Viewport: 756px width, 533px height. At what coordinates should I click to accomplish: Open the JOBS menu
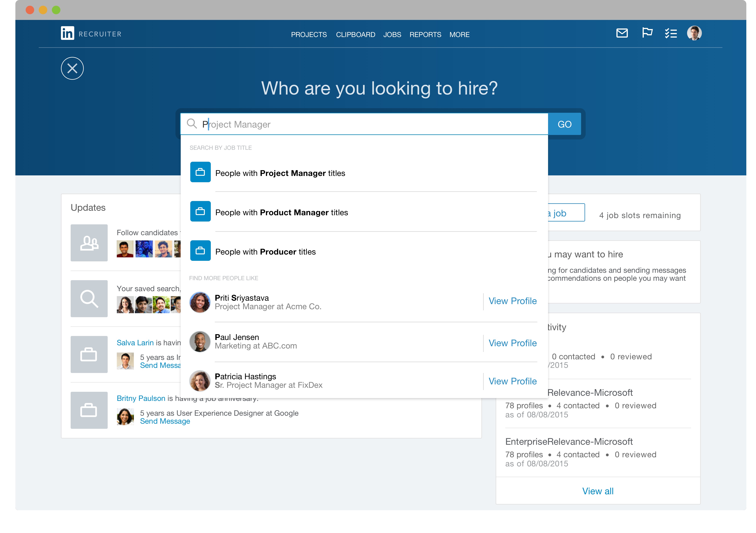[x=392, y=35]
